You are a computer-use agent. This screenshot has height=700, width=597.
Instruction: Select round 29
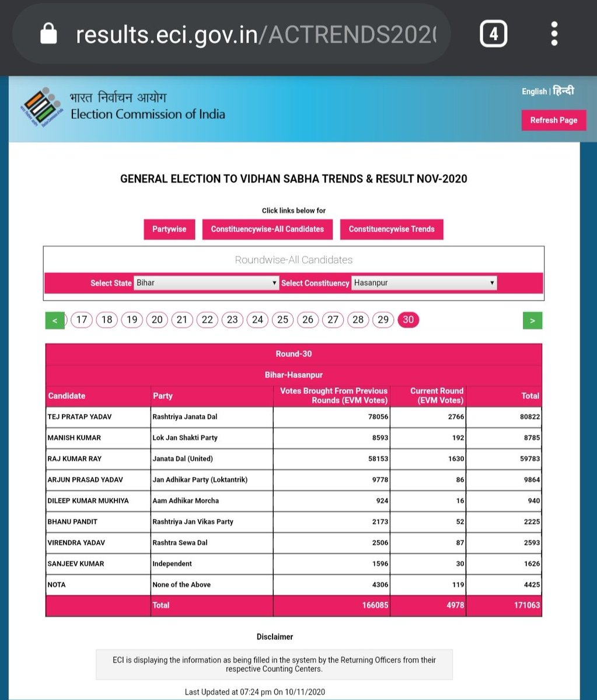pyautogui.click(x=383, y=320)
